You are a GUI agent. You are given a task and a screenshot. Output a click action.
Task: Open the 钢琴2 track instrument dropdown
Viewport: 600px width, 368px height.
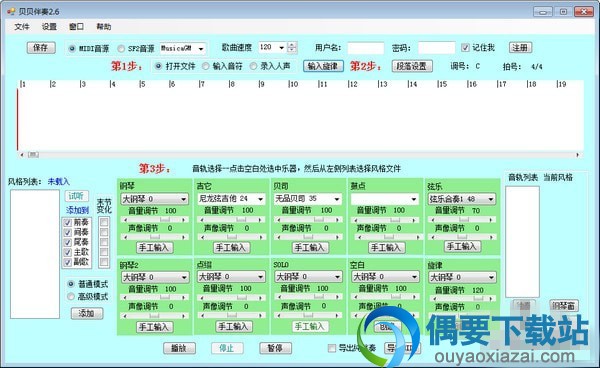154,277
